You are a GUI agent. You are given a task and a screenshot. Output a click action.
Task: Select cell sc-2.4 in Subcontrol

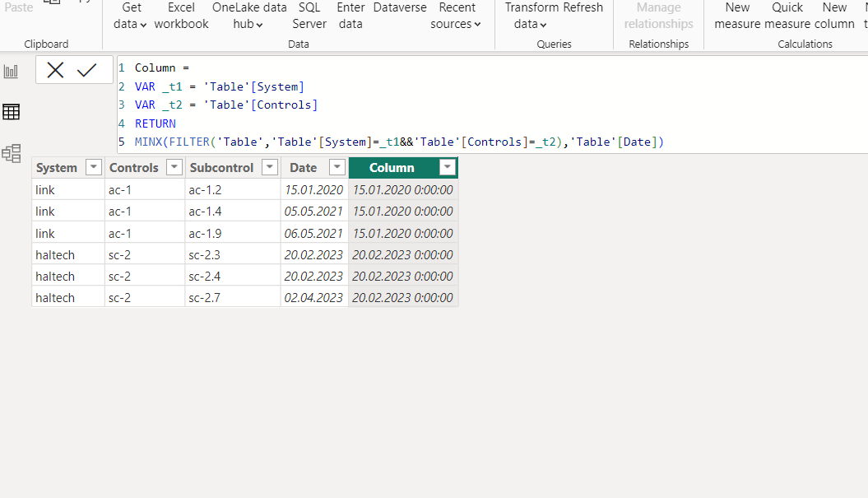(233, 276)
